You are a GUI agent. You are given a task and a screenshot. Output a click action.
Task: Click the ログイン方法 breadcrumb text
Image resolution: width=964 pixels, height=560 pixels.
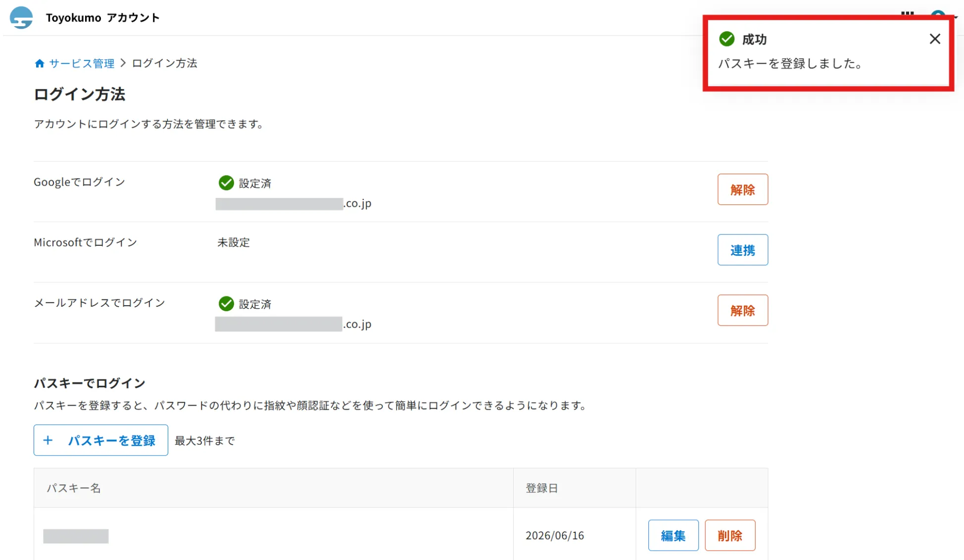click(164, 63)
